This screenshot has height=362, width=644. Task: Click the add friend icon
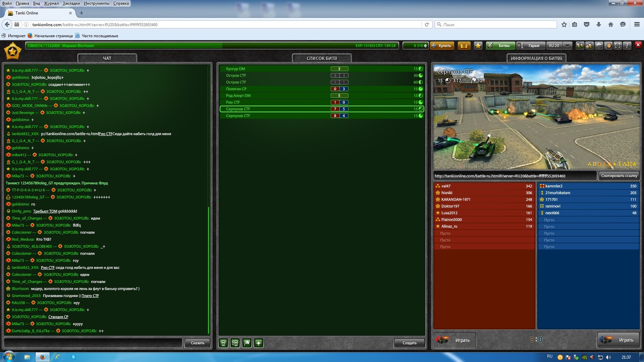(589, 46)
